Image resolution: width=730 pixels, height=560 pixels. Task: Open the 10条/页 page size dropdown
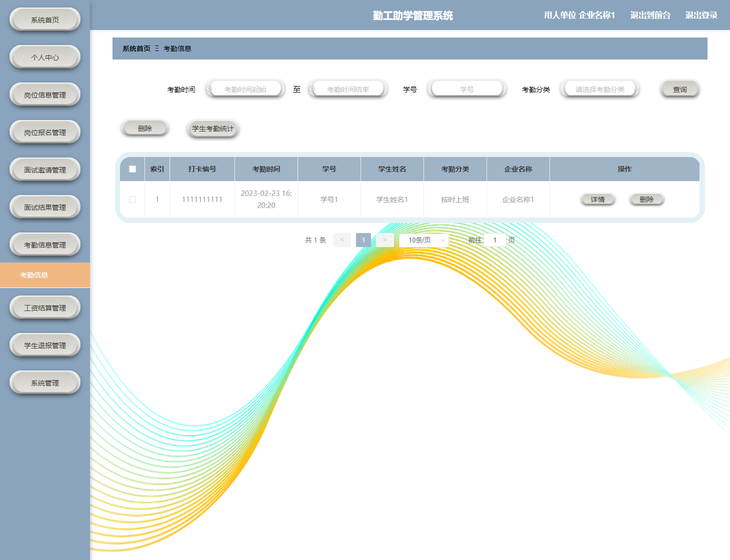423,240
